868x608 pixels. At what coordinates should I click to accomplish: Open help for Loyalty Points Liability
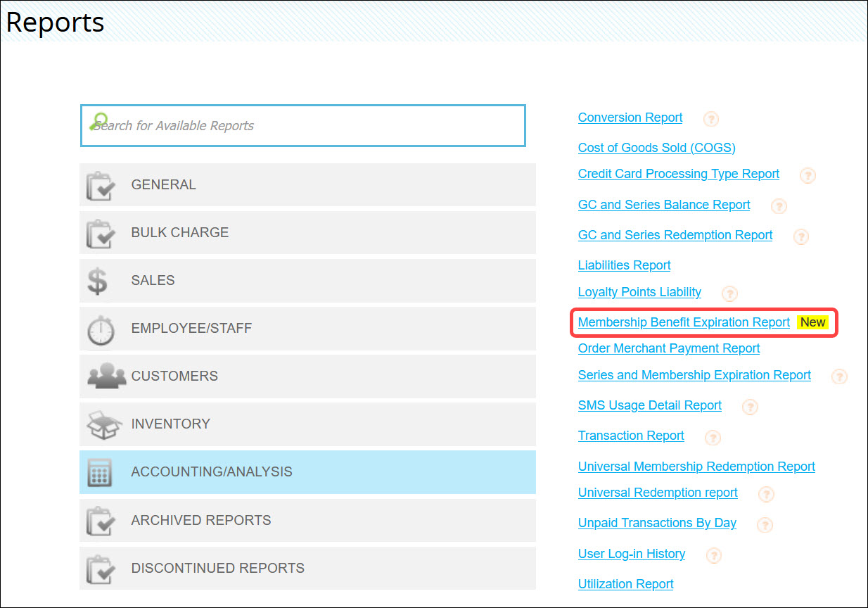tap(729, 293)
